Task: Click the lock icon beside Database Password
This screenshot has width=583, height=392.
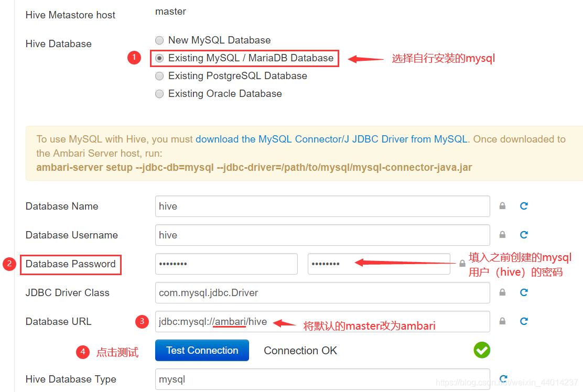Action: 462,264
